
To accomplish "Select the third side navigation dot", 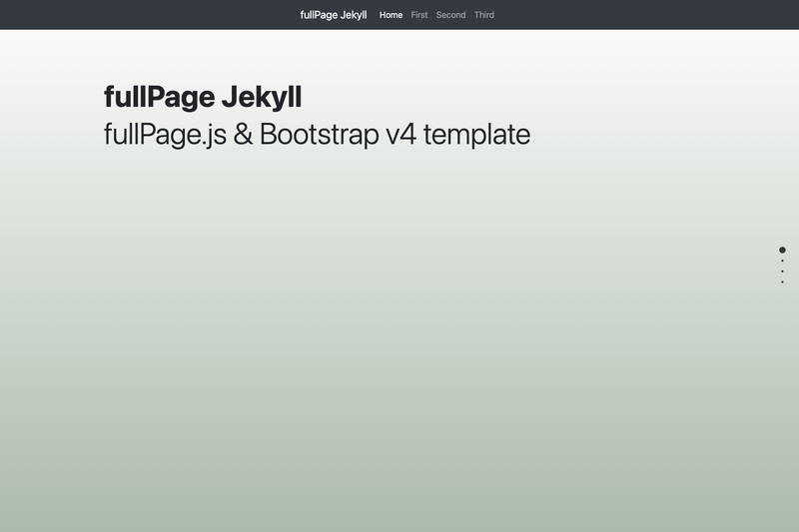I will tap(782, 271).
